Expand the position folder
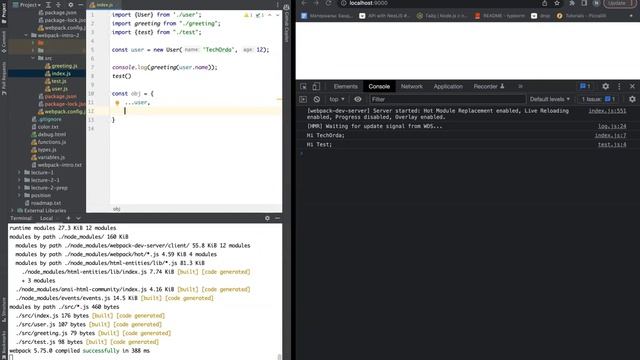 [19, 196]
